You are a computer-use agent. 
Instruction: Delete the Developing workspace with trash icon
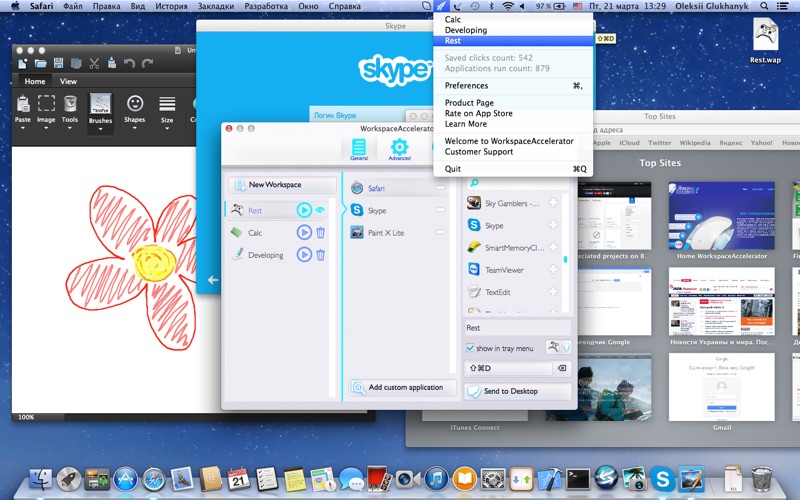tap(320, 255)
